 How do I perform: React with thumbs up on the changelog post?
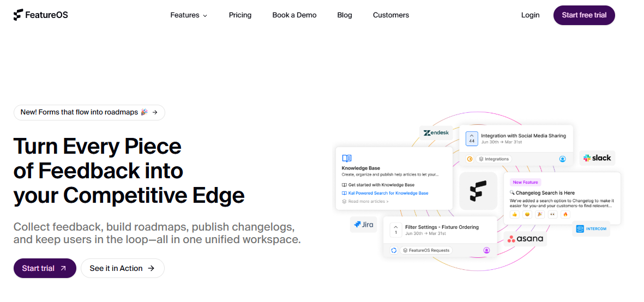coord(515,215)
